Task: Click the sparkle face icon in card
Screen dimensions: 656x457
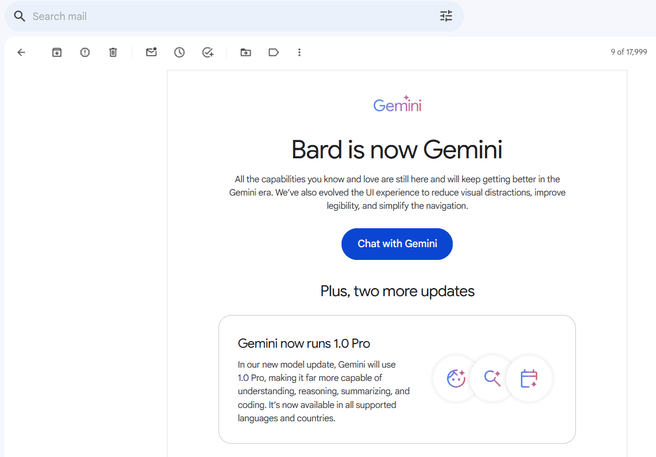Action: [456, 378]
